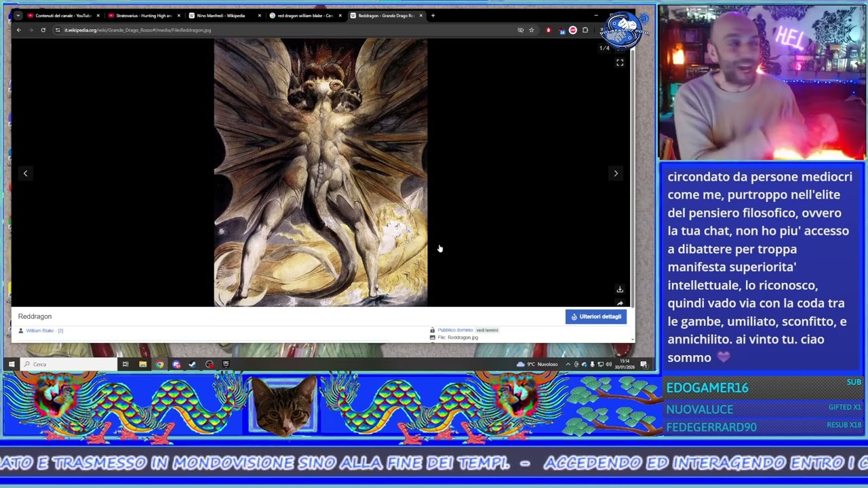Launch File Explorer from the taskbar

click(x=142, y=365)
